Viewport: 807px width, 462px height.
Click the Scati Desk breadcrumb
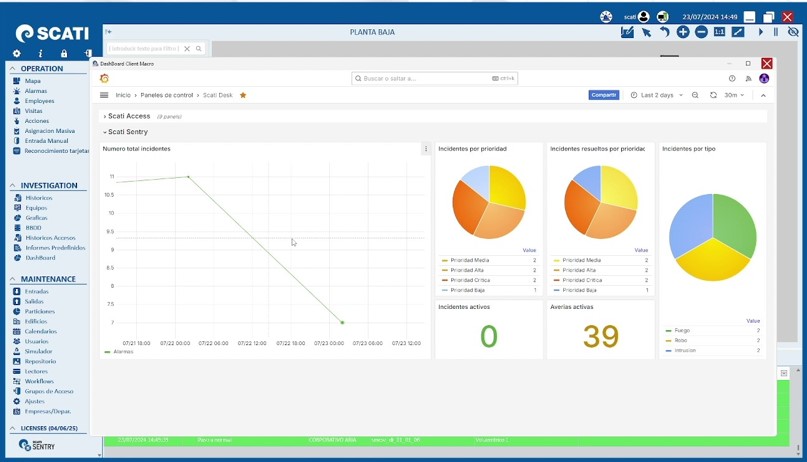pyautogui.click(x=218, y=95)
